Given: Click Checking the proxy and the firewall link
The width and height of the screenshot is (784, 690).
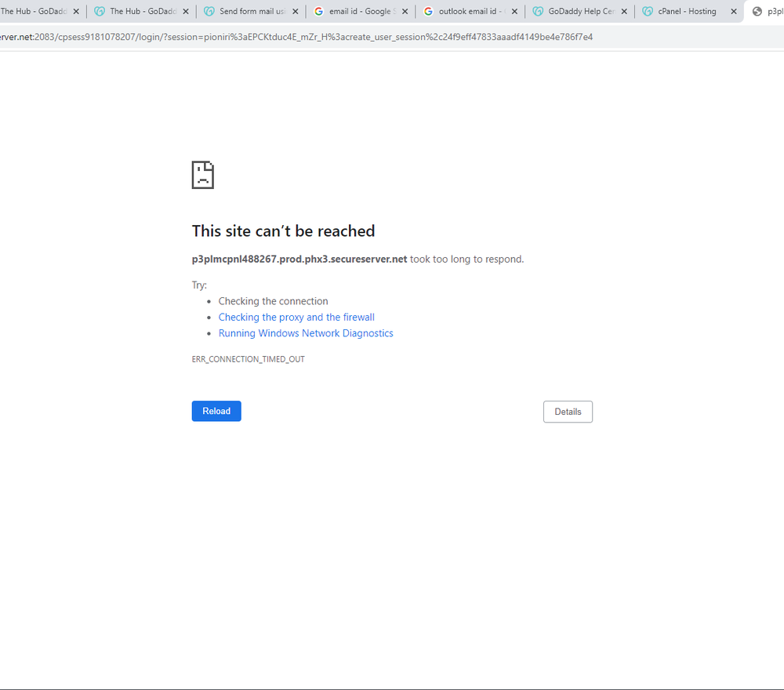Looking at the screenshot, I should tap(296, 318).
